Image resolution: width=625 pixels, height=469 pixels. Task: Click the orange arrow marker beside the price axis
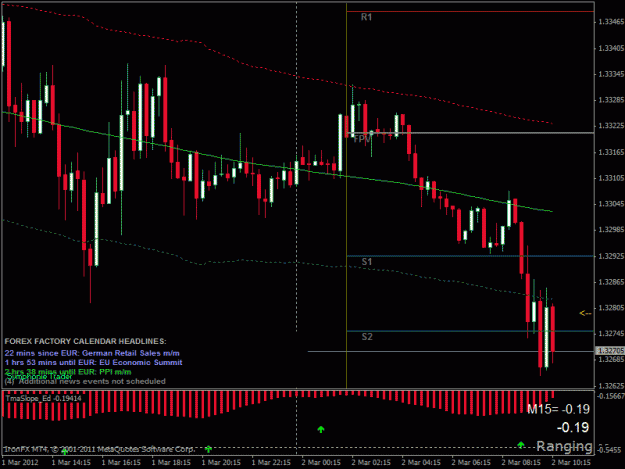pos(585,313)
